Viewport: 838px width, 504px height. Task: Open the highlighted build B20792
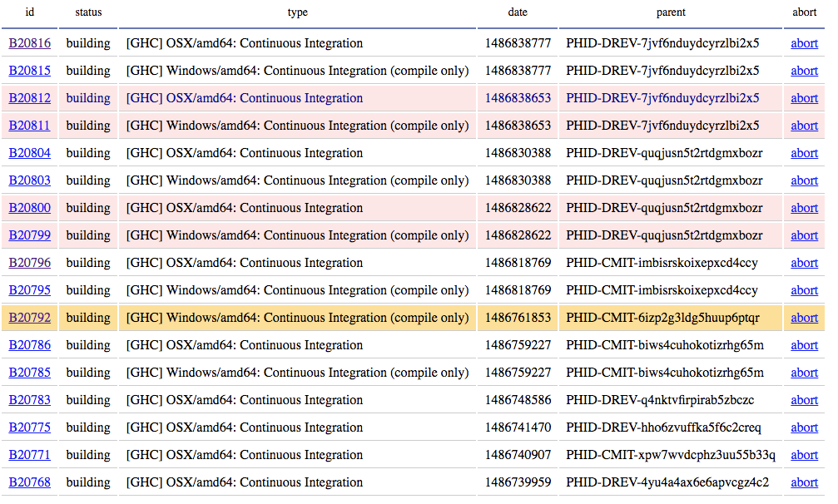click(29, 318)
